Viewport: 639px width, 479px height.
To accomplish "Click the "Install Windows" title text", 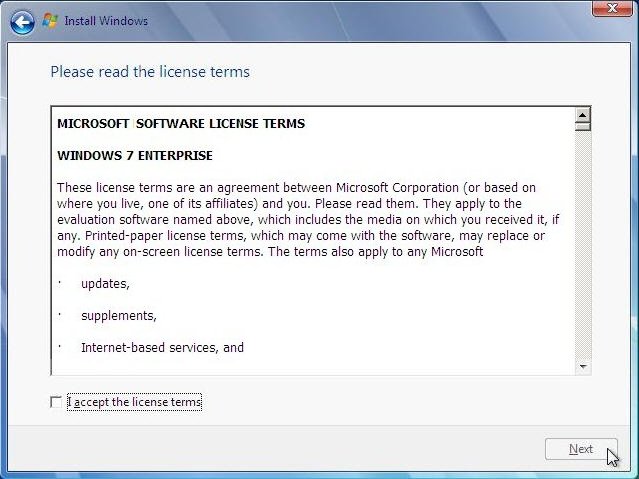I will tap(106, 21).
